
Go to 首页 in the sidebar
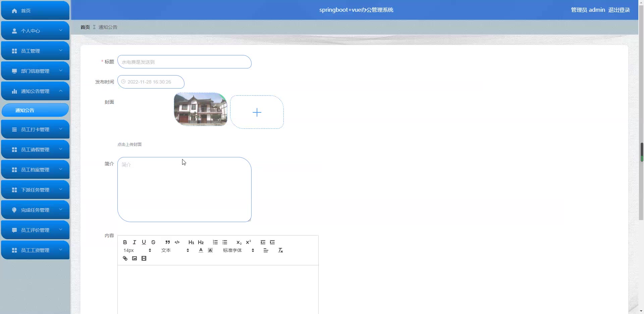35,10
